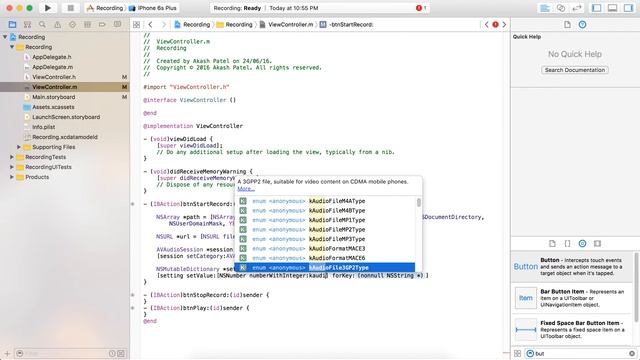Open the Recording scheme selector

pos(105,8)
